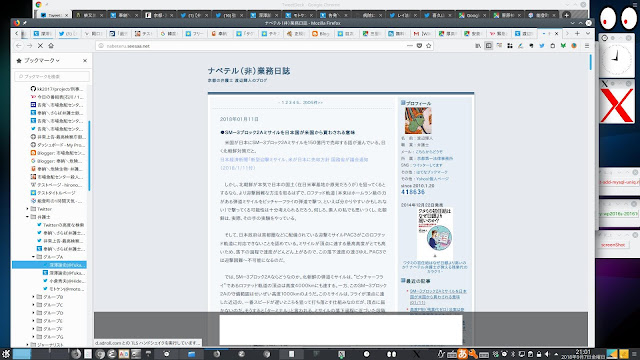640x360 pixels.
Task: Open the volume control in system tray
Action: 547,354
